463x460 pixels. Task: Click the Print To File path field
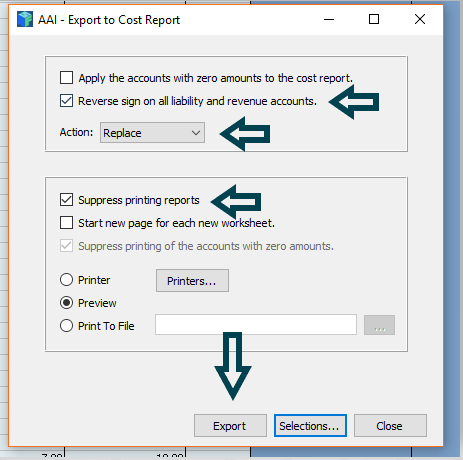(x=256, y=324)
